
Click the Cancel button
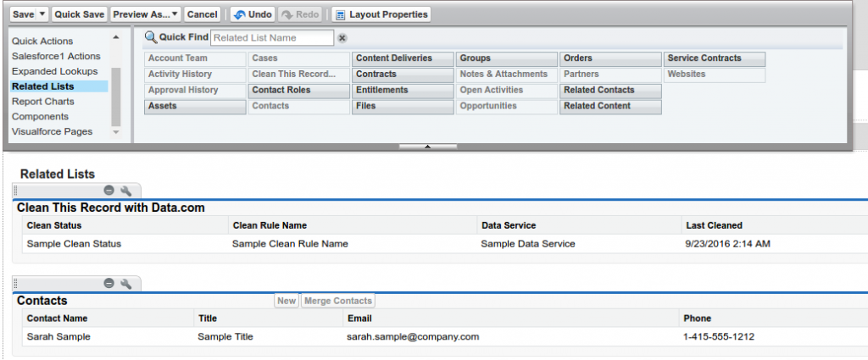point(202,14)
